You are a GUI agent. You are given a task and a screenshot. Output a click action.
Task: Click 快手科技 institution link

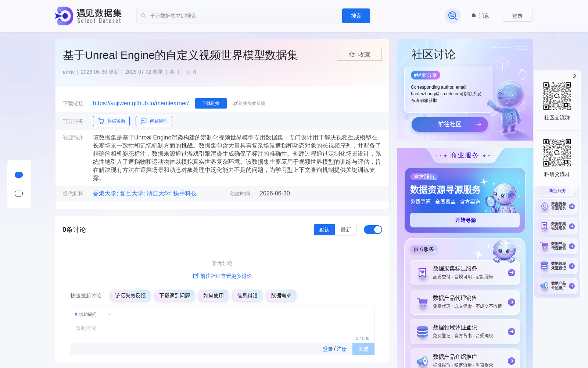(x=185, y=194)
